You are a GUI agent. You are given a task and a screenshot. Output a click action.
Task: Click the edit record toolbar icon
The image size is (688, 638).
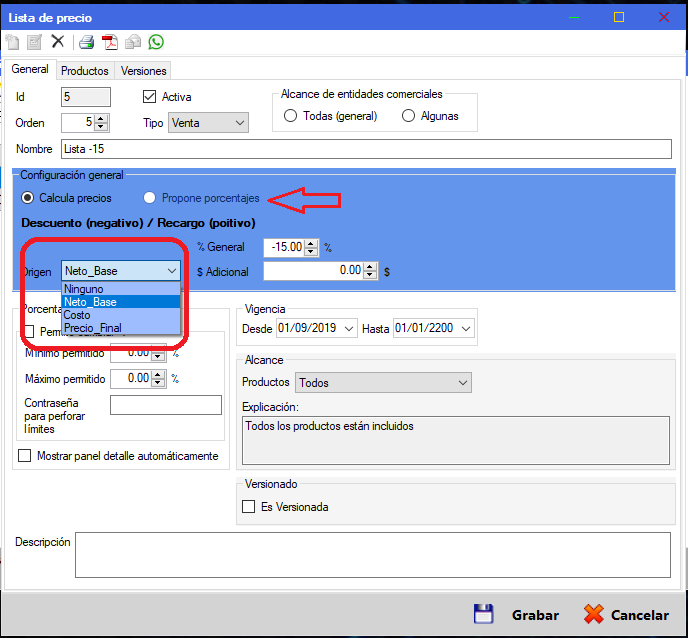pyautogui.click(x=34, y=42)
